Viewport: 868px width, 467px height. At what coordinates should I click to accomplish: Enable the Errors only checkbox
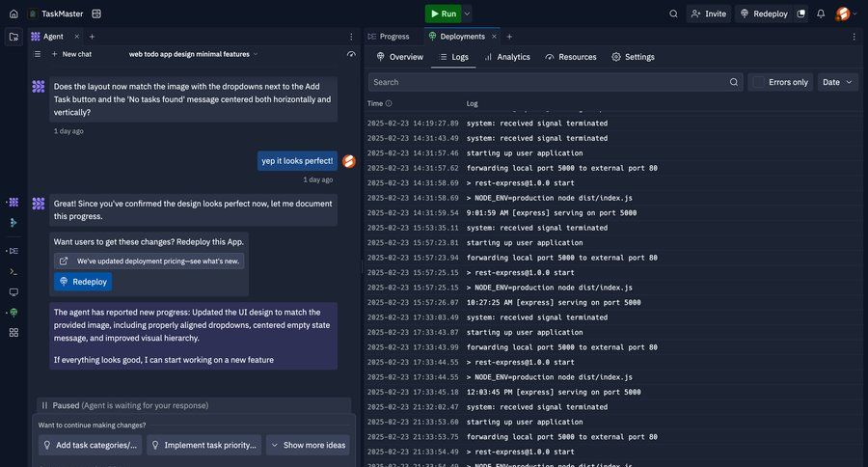tap(759, 82)
